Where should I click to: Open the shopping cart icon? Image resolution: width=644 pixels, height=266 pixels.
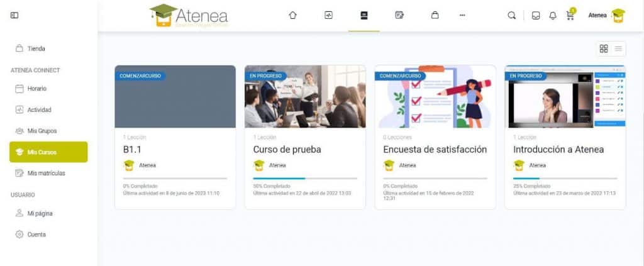570,15
